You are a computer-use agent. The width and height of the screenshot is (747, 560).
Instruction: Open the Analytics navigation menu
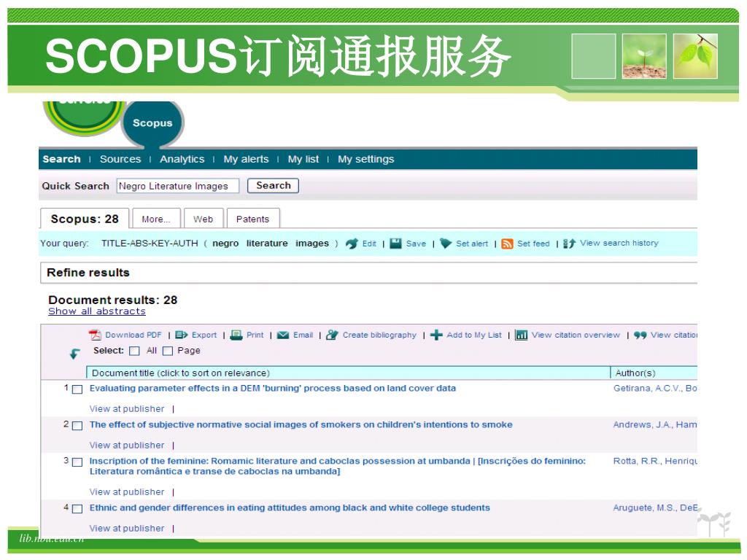[x=182, y=159]
